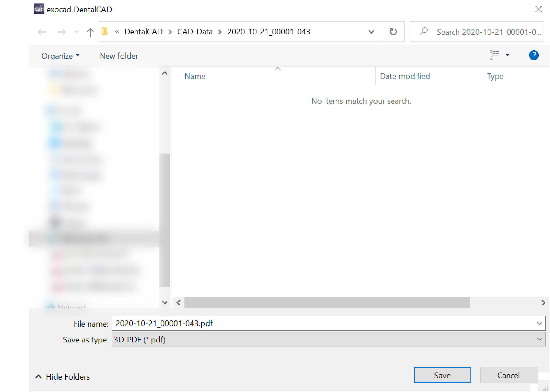Open the Help question mark icon
Image resolution: width=550 pixels, height=392 pixels.
534,55
